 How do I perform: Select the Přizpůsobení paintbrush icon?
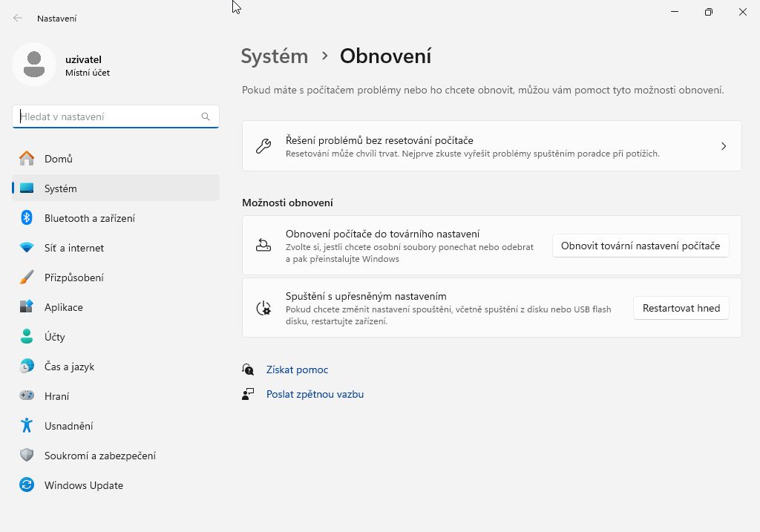click(27, 278)
